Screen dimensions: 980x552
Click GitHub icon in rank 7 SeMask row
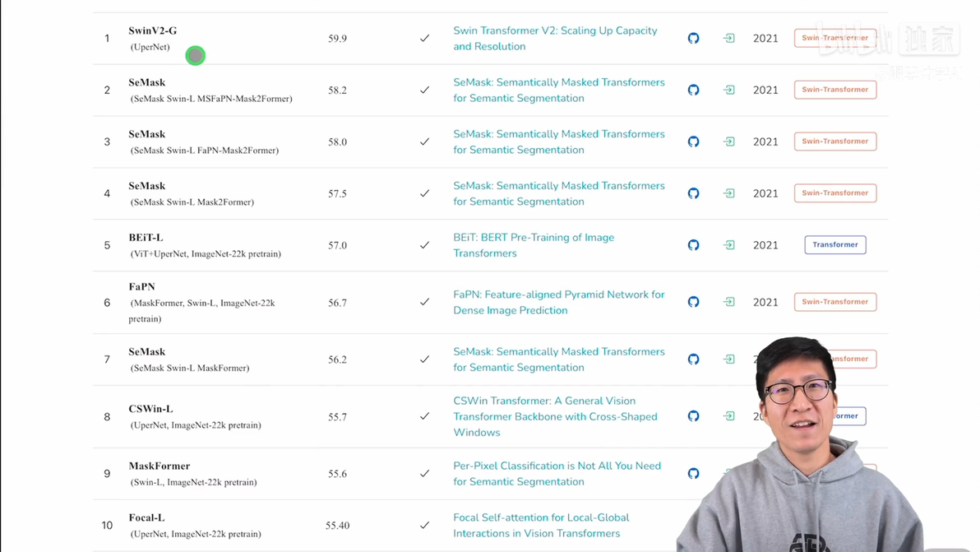click(x=693, y=359)
